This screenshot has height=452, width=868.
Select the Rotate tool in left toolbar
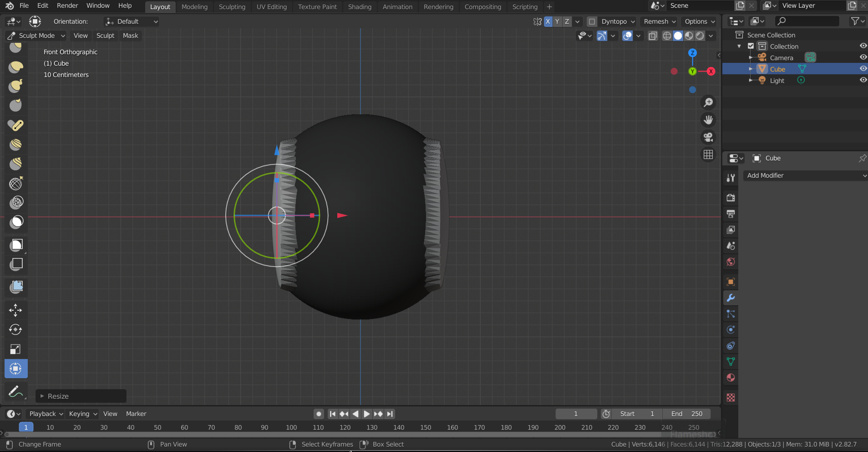15,330
